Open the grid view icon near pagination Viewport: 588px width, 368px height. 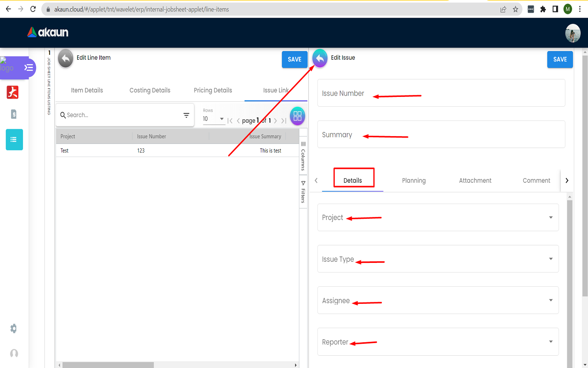click(297, 116)
